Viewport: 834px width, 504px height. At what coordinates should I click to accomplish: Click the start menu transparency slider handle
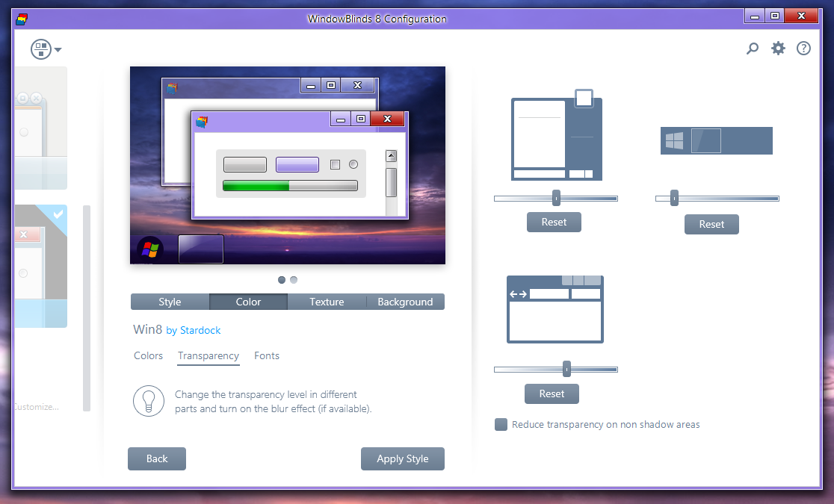click(556, 199)
